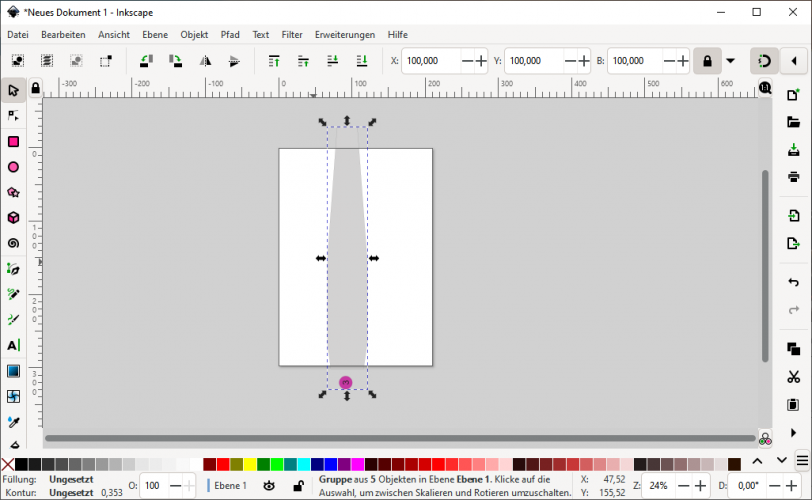Raise selection to top
This screenshot has height=500, width=812.
(x=274, y=61)
